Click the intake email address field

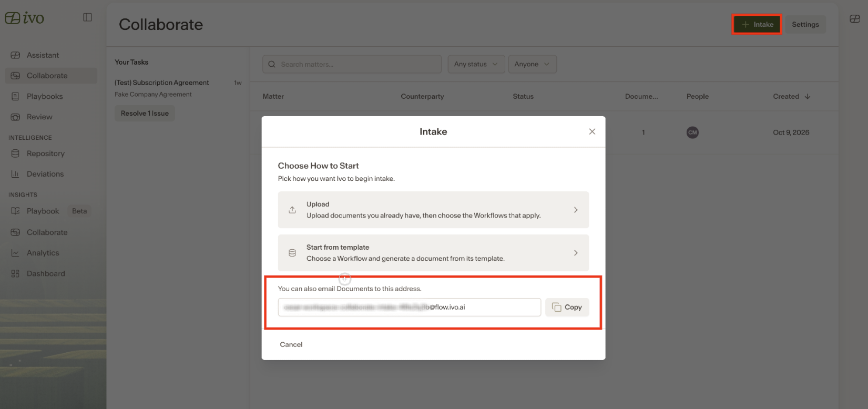tap(409, 307)
